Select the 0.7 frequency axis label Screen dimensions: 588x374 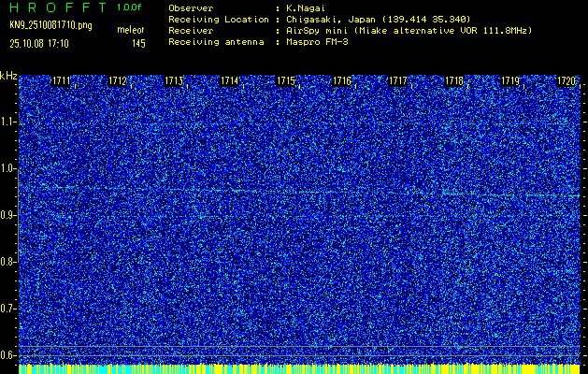coord(8,309)
